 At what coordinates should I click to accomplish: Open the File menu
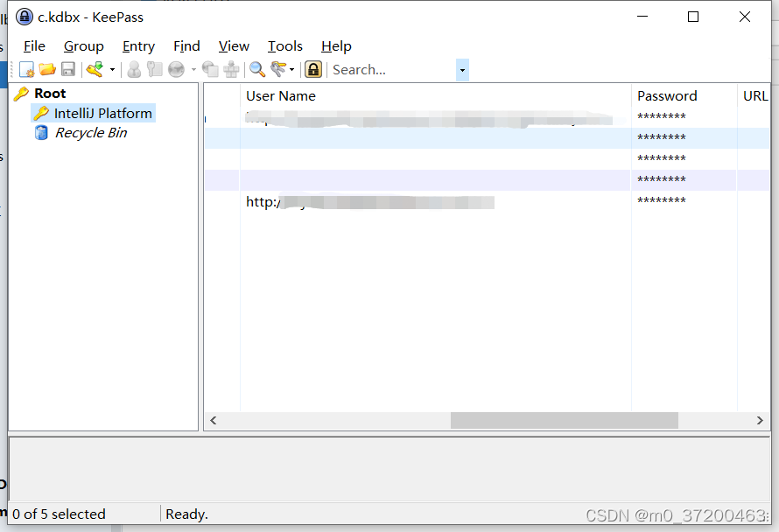tap(34, 46)
